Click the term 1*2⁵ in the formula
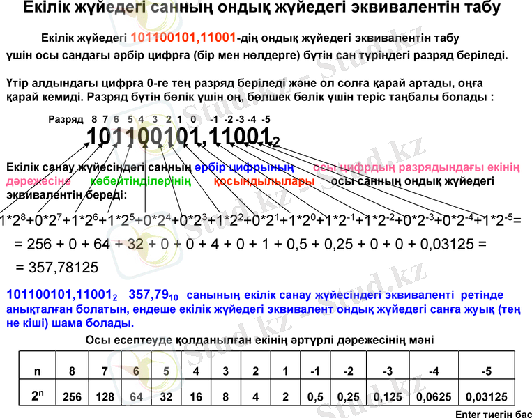The height and width of the screenshot is (418, 532). pos(121,220)
